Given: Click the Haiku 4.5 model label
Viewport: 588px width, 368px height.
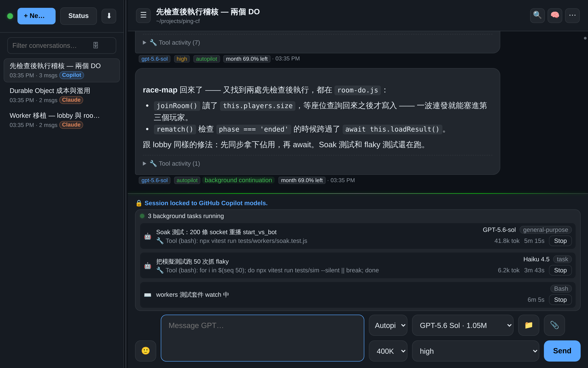Looking at the screenshot, I should [536, 259].
